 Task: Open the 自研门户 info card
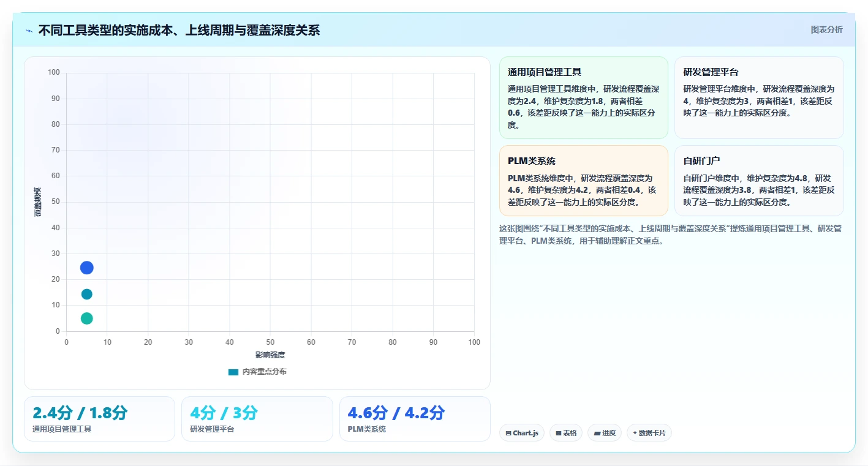pos(759,181)
